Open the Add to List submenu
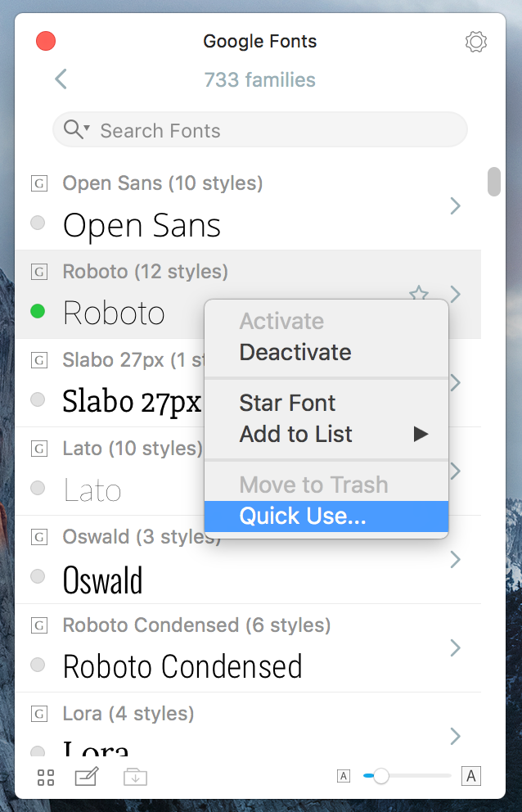Viewport: 522px width, 812px height. pyautogui.click(x=326, y=434)
